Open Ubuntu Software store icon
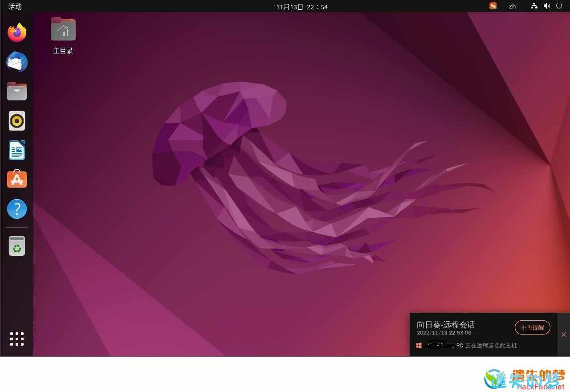 [17, 179]
